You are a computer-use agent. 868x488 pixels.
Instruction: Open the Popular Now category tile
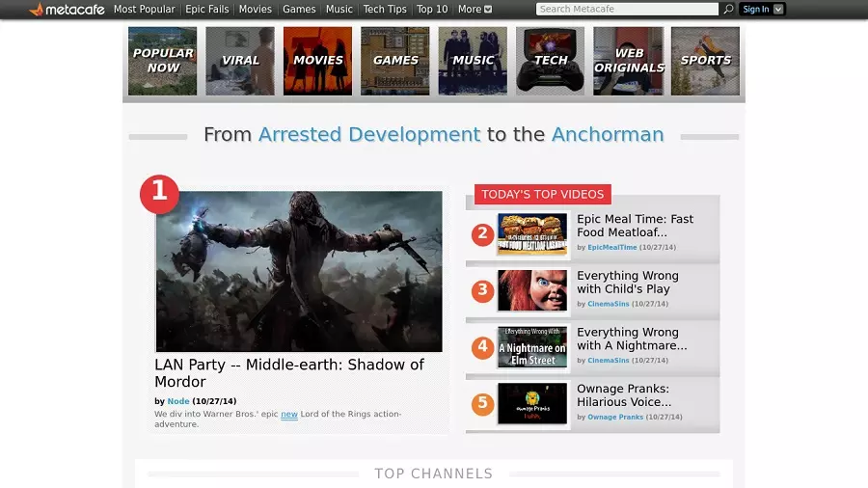point(162,61)
